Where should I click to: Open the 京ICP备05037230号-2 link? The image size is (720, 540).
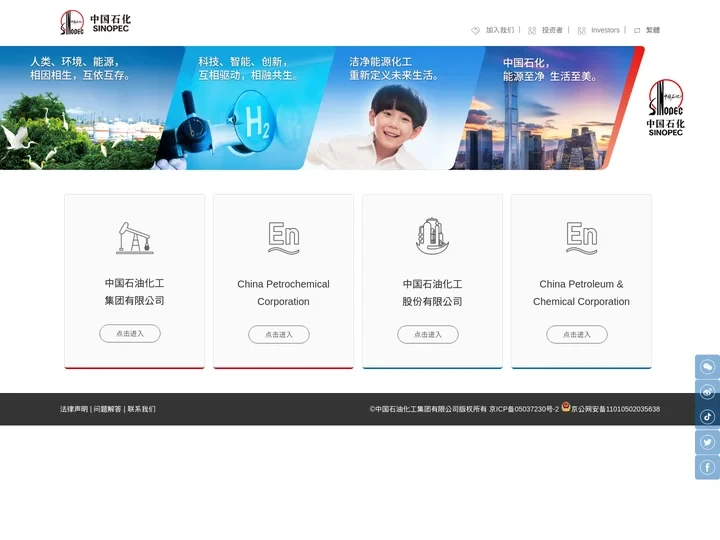point(524,409)
